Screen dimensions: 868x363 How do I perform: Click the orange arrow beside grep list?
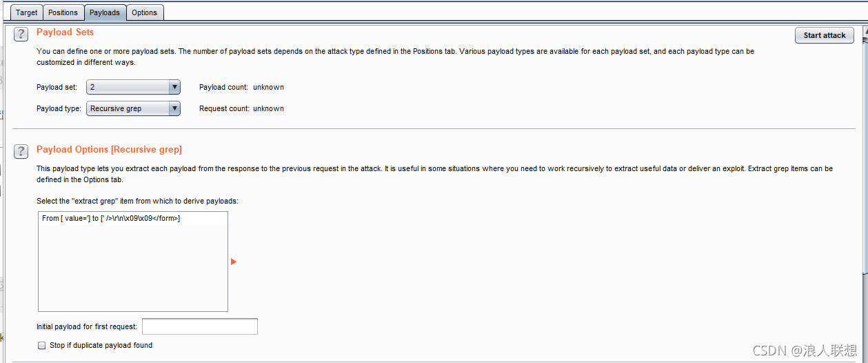pos(234,262)
